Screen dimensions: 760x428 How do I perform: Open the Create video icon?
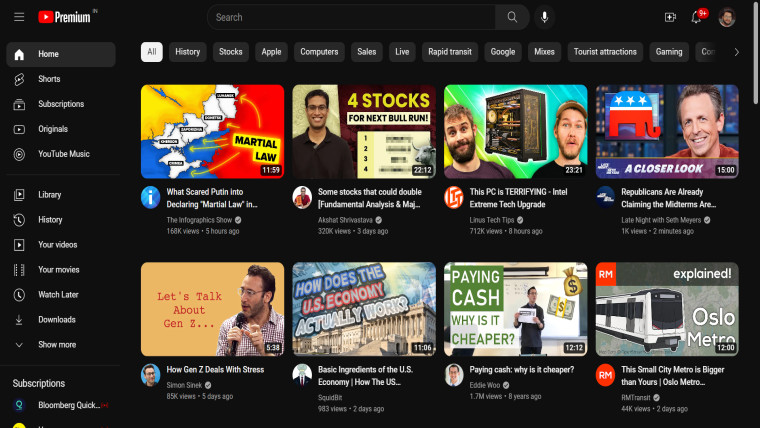pos(670,17)
